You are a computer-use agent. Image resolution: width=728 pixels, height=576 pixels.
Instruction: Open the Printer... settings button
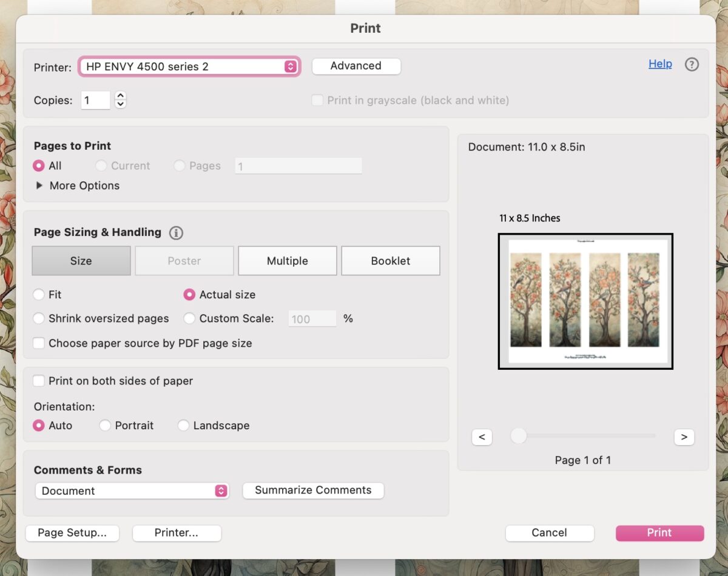tap(177, 533)
